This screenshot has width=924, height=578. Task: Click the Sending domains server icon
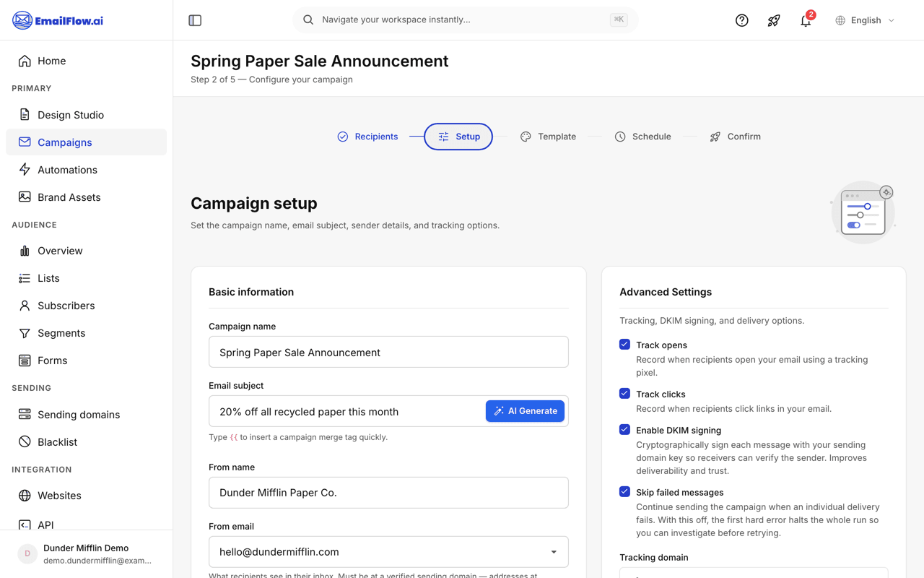25,415
